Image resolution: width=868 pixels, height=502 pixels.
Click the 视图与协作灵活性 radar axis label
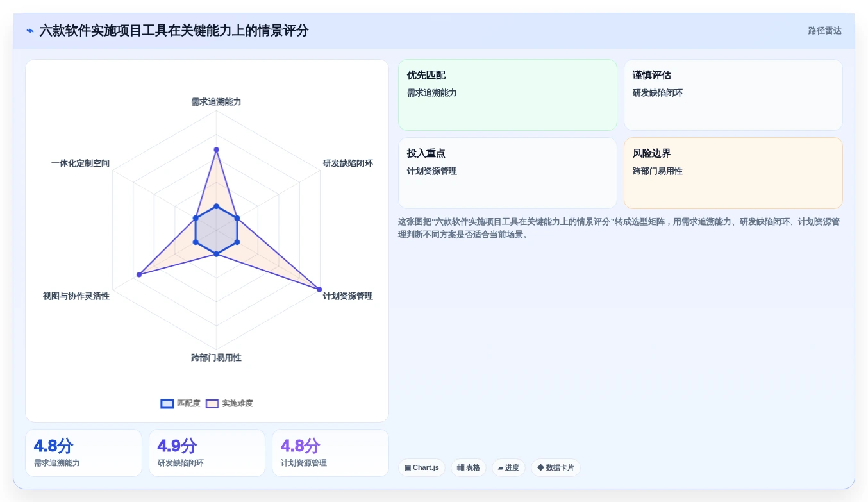(76, 296)
